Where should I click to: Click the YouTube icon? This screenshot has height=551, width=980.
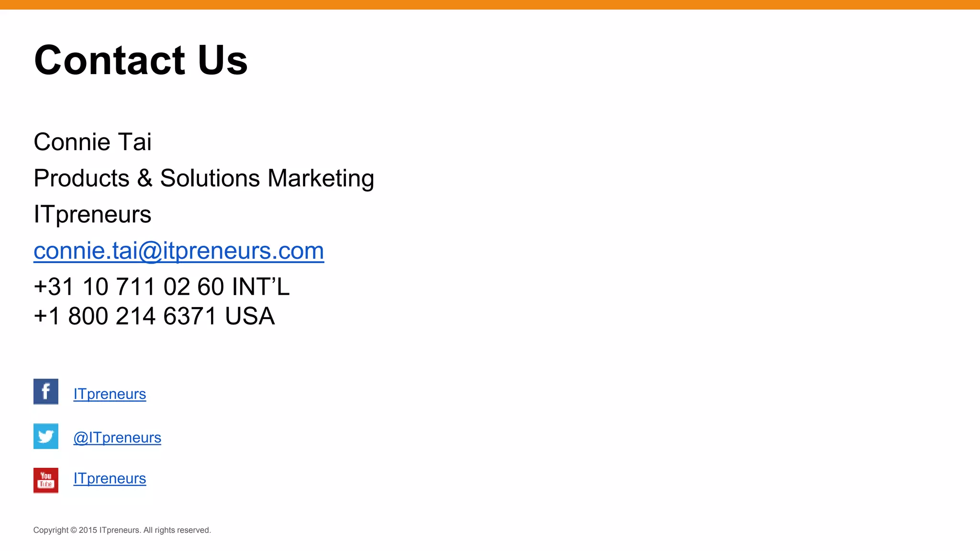(x=45, y=480)
